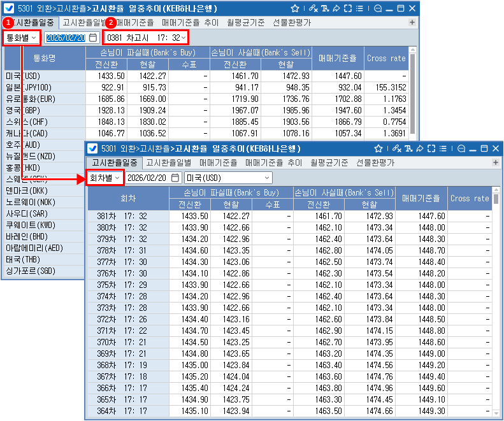Switch to the 고시환율일별 tab in the front window
Image resolution: width=504 pixels, height=421 pixels.
(169, 162)
